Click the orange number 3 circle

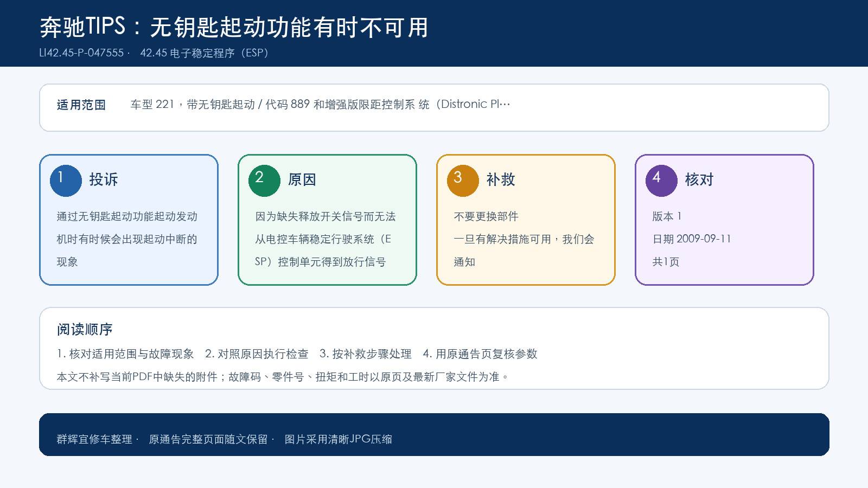[x=463, y=181]
